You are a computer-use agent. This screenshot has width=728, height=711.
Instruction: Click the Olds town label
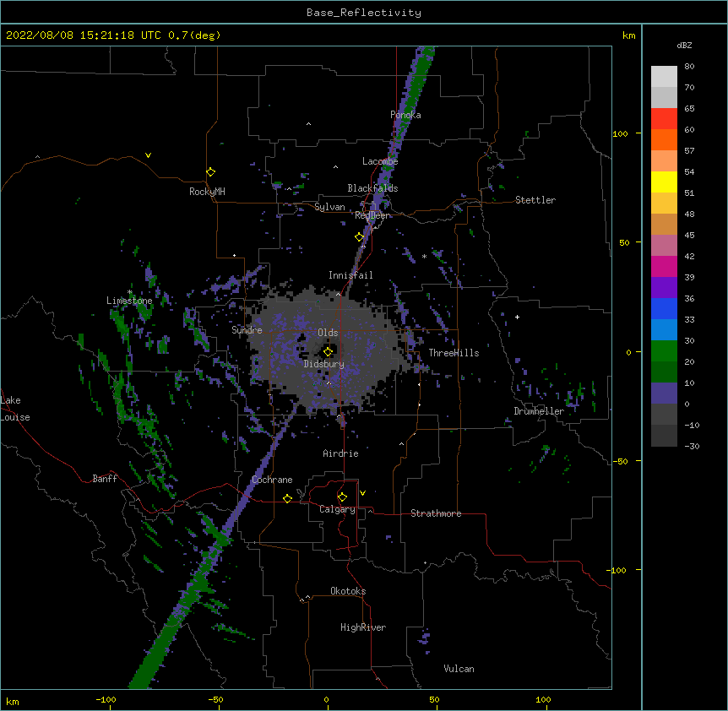tap(328, 333)
